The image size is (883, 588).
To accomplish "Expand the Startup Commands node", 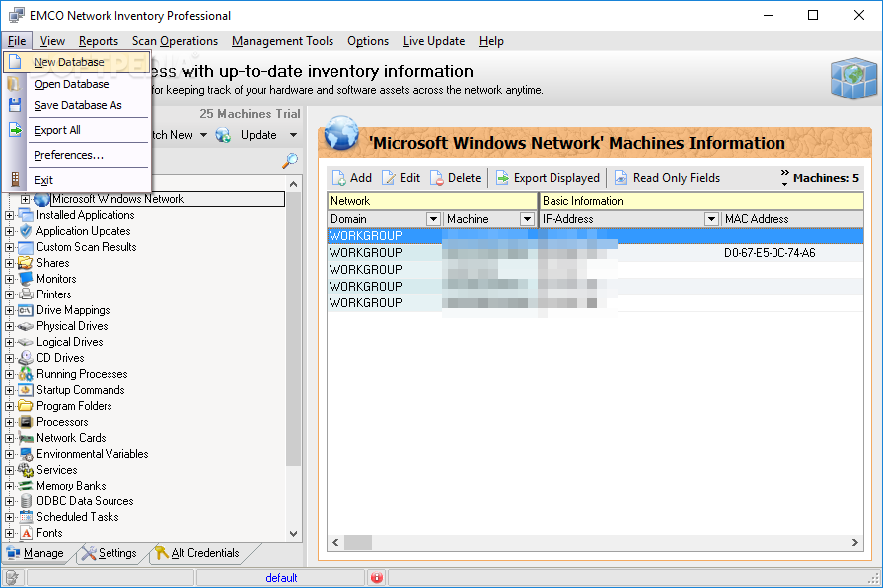I will pos(10,390).
